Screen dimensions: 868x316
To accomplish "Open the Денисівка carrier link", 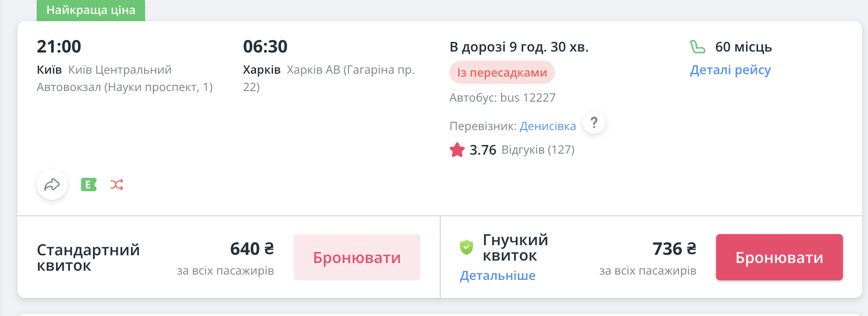I will click(x=548, y=126).
